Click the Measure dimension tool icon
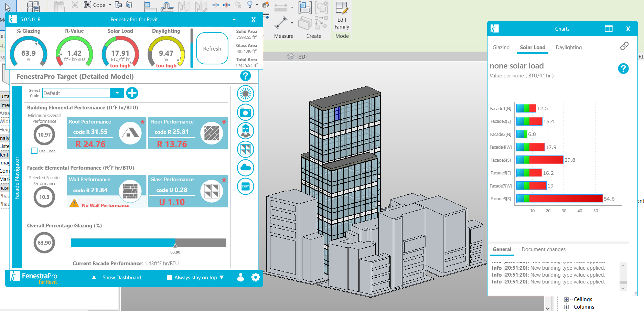644x311 pixels. [x=281, y=23]
